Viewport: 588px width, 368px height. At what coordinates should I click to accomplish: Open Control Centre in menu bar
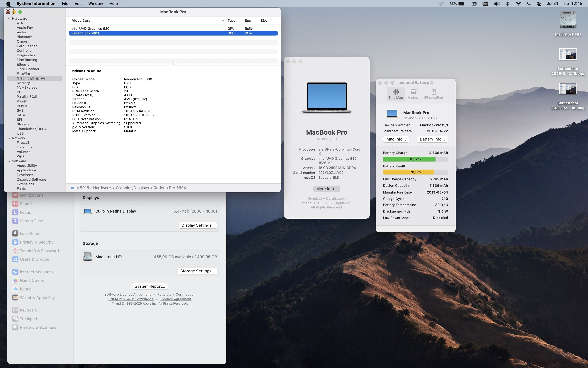(539, 4)
